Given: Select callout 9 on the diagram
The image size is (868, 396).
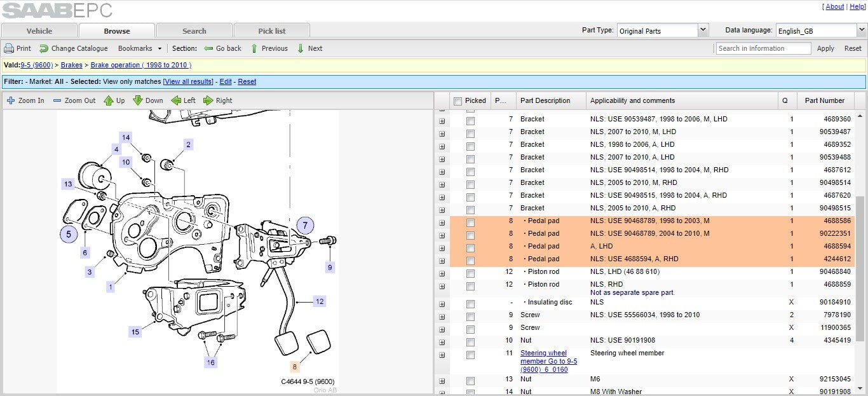Looking at the screenshot, I should point(330,268).
